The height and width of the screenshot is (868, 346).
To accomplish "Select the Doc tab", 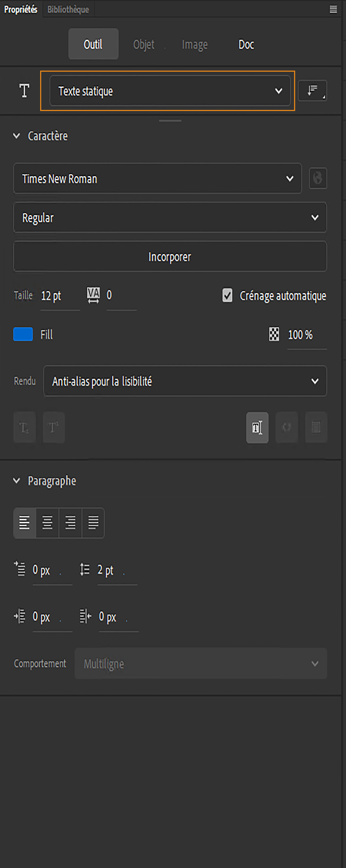I will (x=246, y=44).
